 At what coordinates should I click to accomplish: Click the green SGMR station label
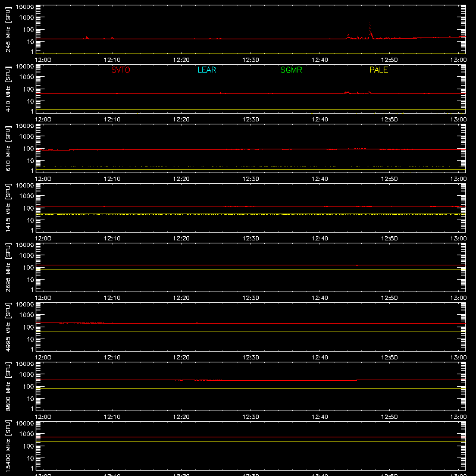click(291, 70)
